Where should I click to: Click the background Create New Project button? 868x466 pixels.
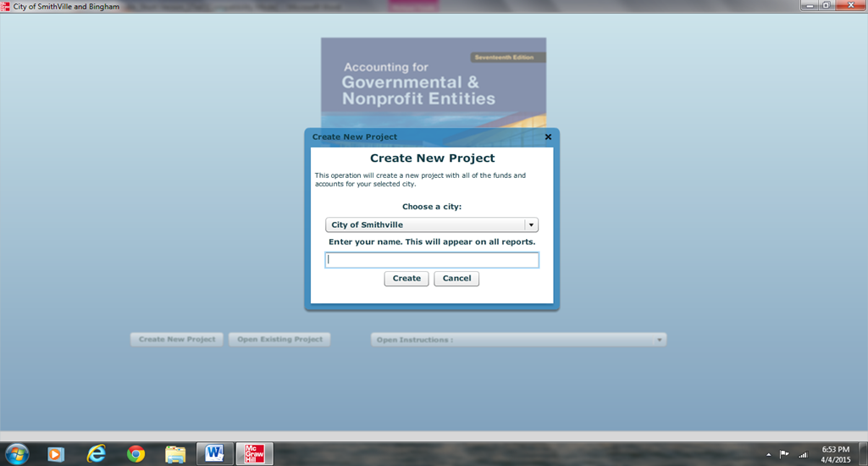point(177,340)
